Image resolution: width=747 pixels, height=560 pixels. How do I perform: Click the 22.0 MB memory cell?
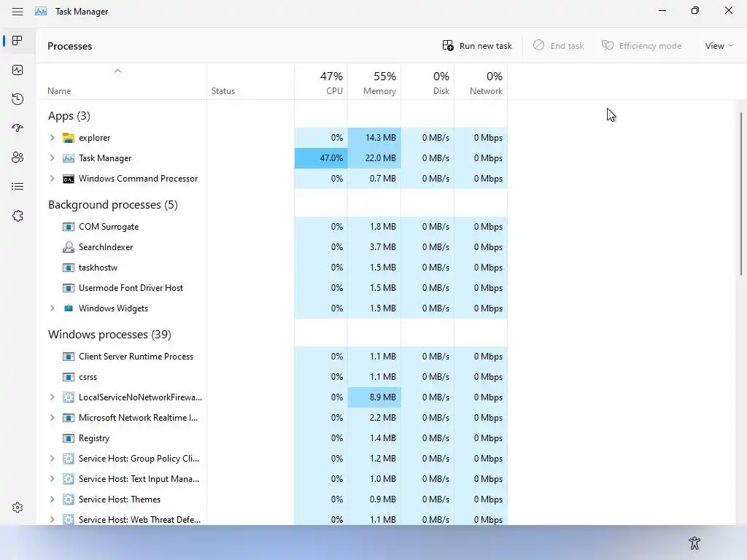click(374, 158)
